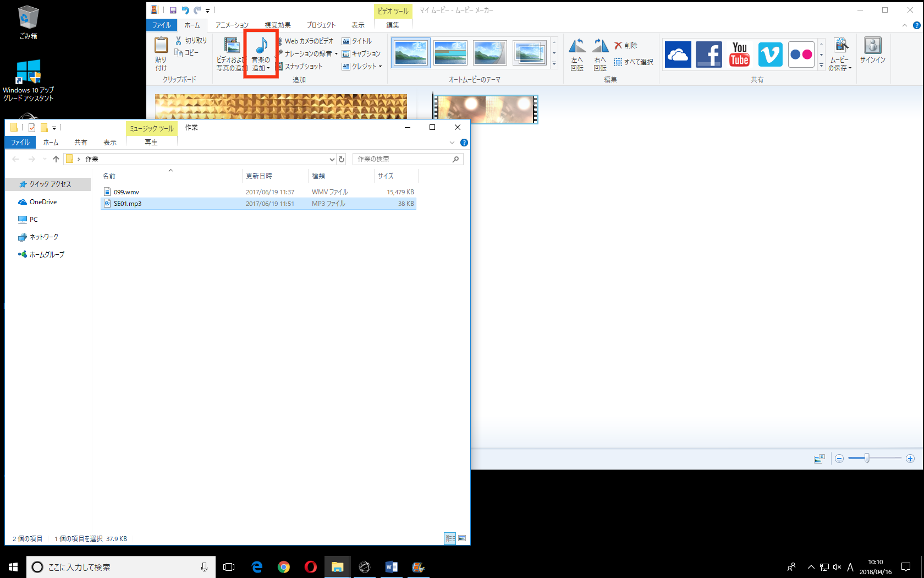Switch Explorer to large icons view
Viewport: 924px width, 578px height.
tap(462, 538)
